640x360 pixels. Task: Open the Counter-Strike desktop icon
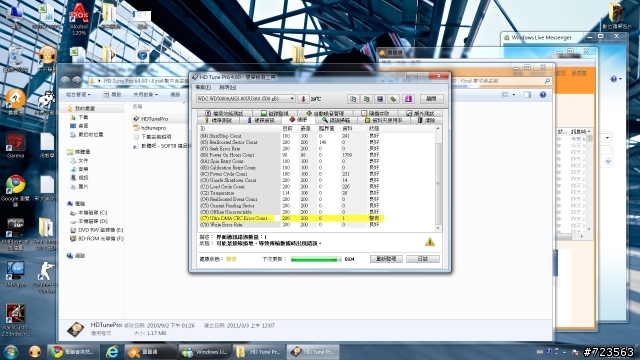click(x=46, y=278)
